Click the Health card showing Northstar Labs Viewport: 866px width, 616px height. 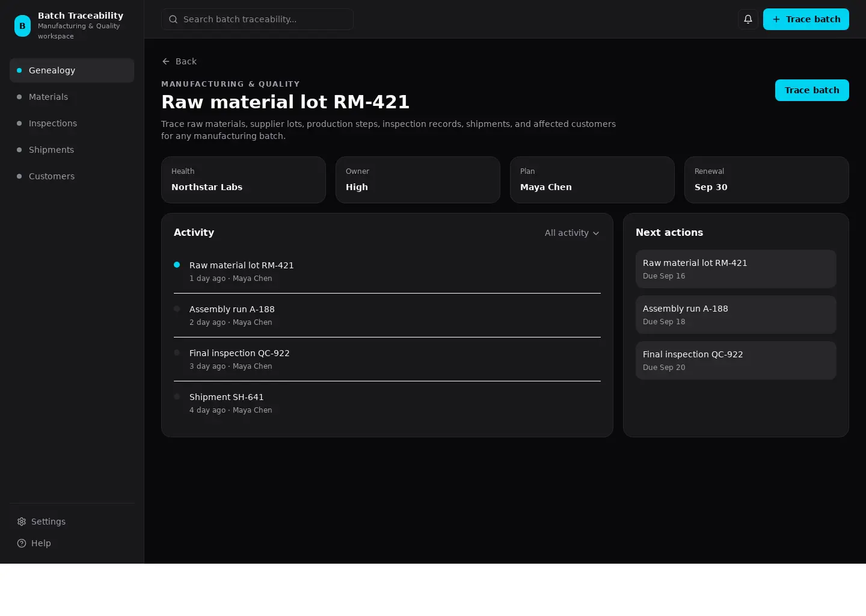(x=244, y=180)
